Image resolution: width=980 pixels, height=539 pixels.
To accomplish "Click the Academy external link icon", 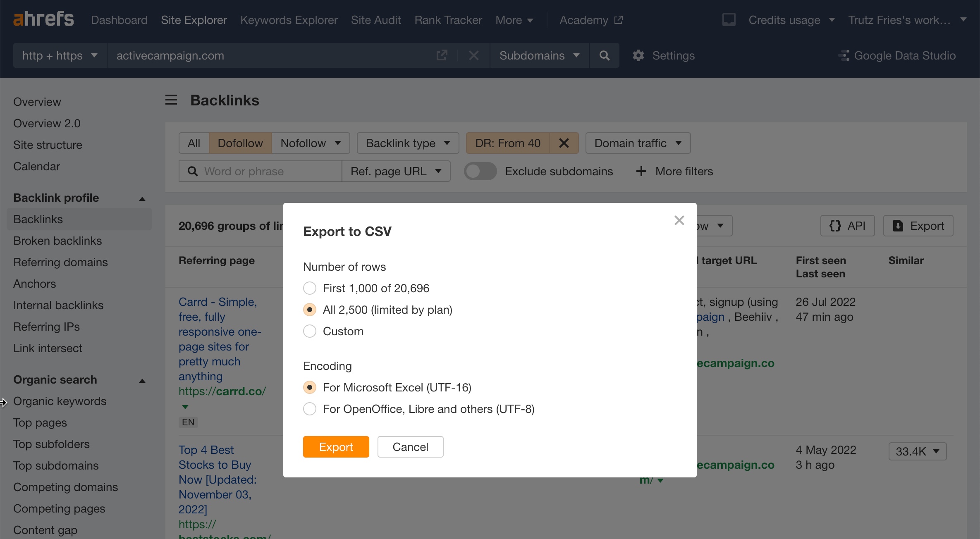I will (619, 20).
